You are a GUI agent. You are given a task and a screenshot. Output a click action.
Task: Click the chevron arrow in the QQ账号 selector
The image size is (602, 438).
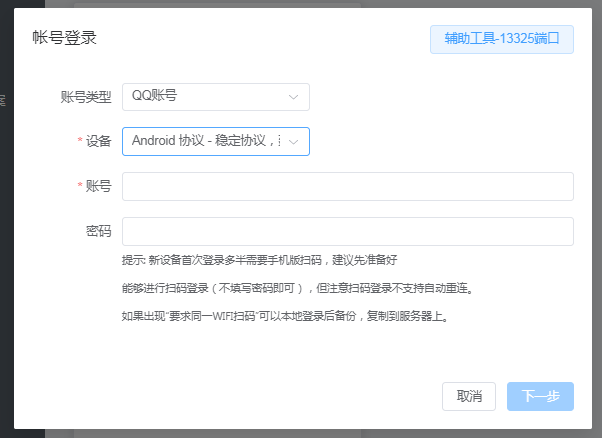[293, 97]
